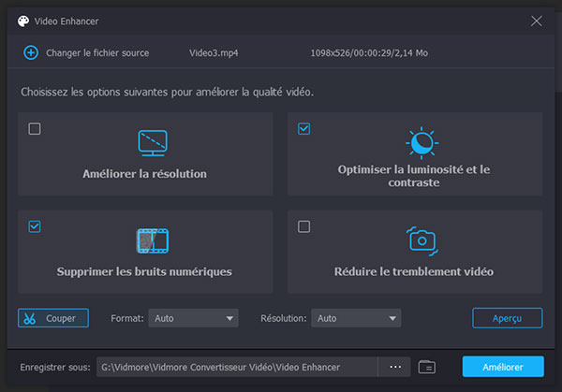Click the Aperçu preview button
Screen dimensions: 562x392
tap(507, 318)
